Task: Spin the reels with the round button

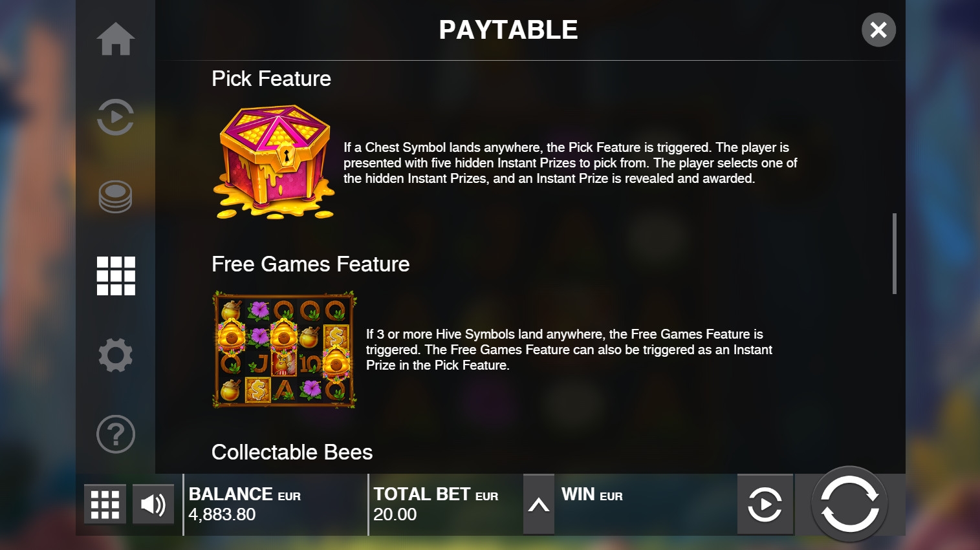Action: pos(849,504)
